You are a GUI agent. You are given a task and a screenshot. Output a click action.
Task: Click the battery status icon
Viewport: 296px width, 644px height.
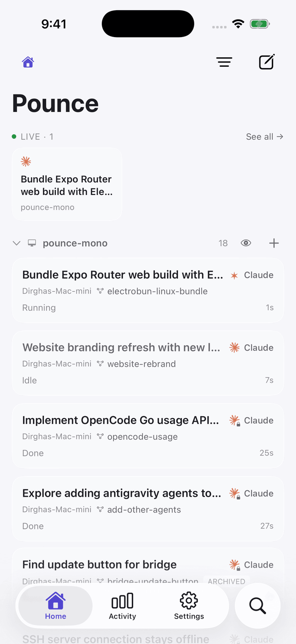pyautogui.click(x=260, y=24)
